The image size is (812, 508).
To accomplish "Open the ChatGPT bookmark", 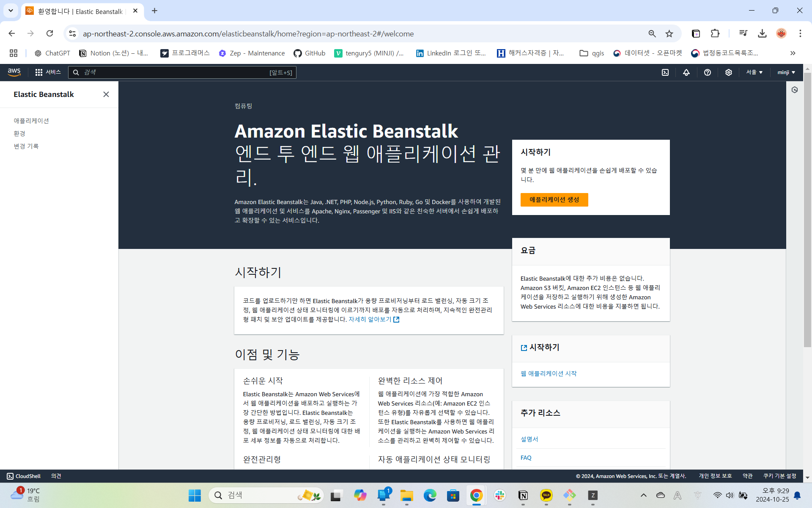I will 52,53.
